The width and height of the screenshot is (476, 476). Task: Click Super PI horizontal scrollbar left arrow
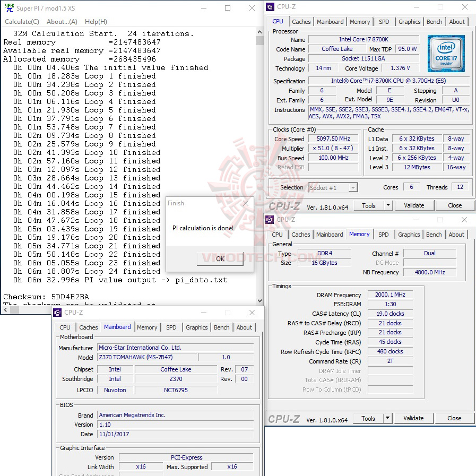point(5,309)
